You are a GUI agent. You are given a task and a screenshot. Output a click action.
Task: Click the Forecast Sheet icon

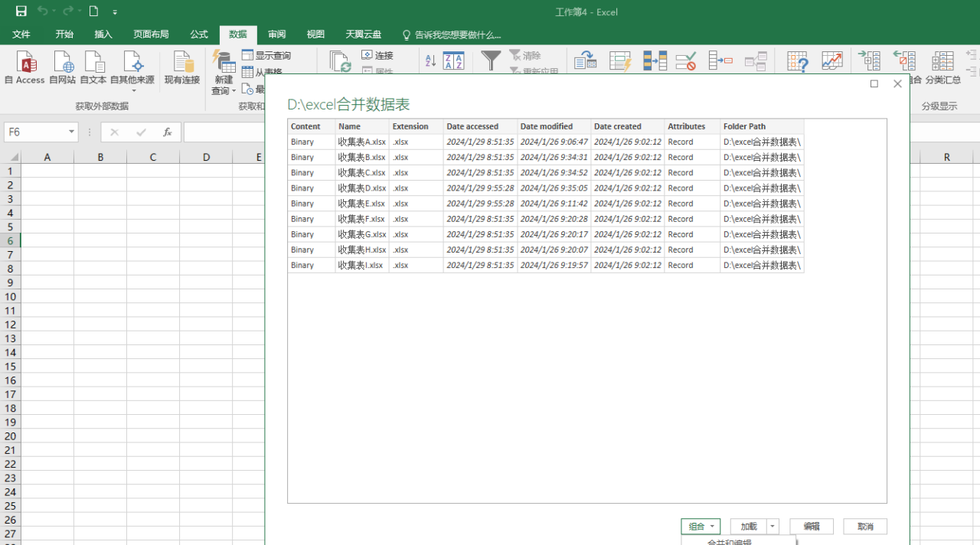(832, 61)
